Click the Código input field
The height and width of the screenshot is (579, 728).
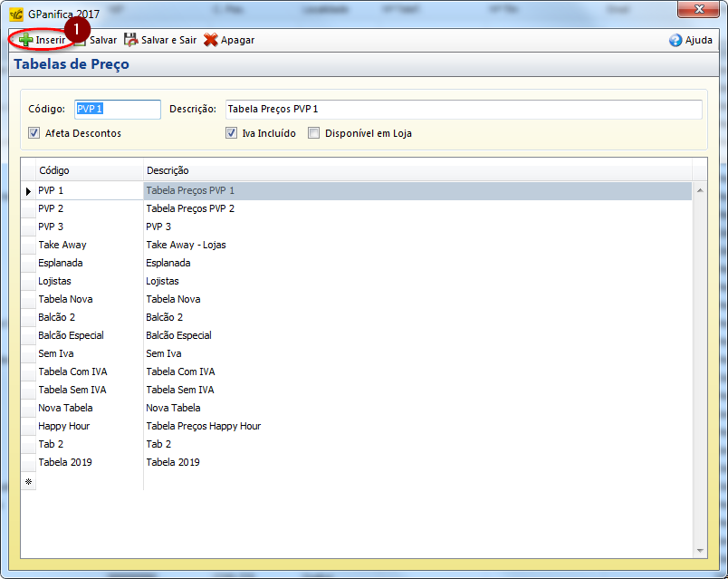point(117,109)
